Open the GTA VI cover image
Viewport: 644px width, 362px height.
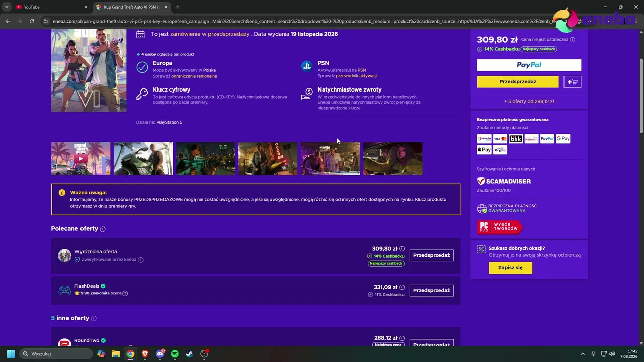click(89, 70)
